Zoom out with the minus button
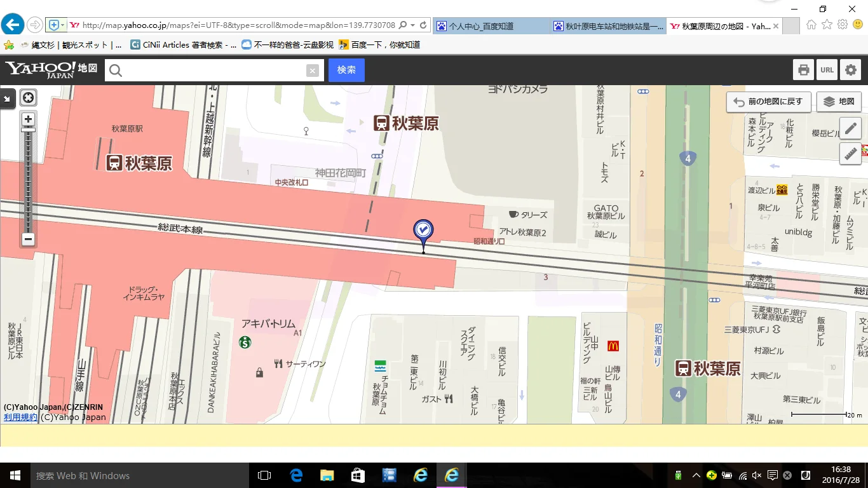The image size is (868, 488). point(28,240)
